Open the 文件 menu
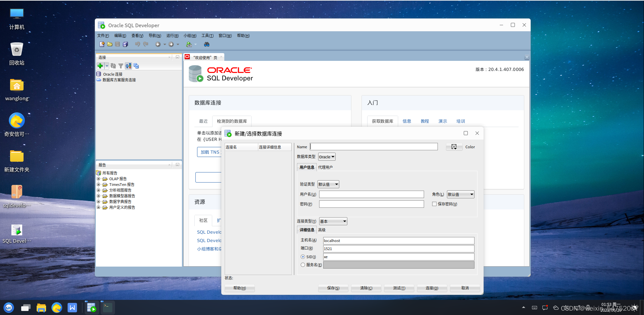 (103, 36)
